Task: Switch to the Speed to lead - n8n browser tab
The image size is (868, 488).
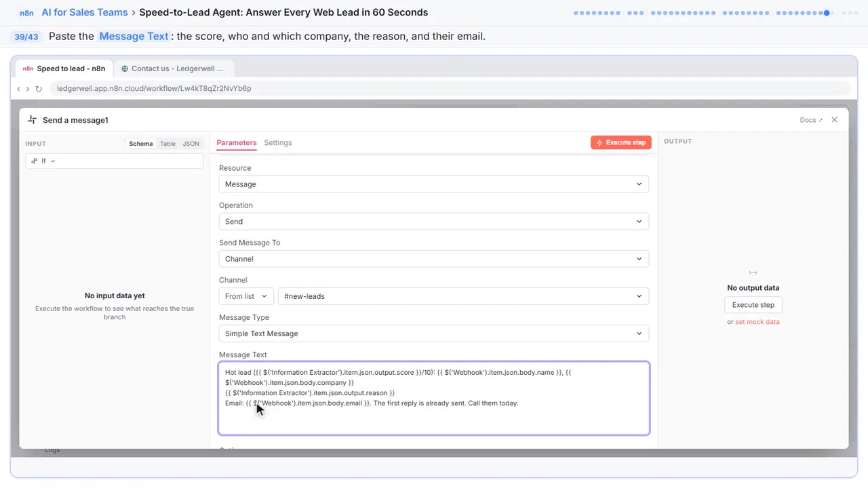Action: pos(64,68)
